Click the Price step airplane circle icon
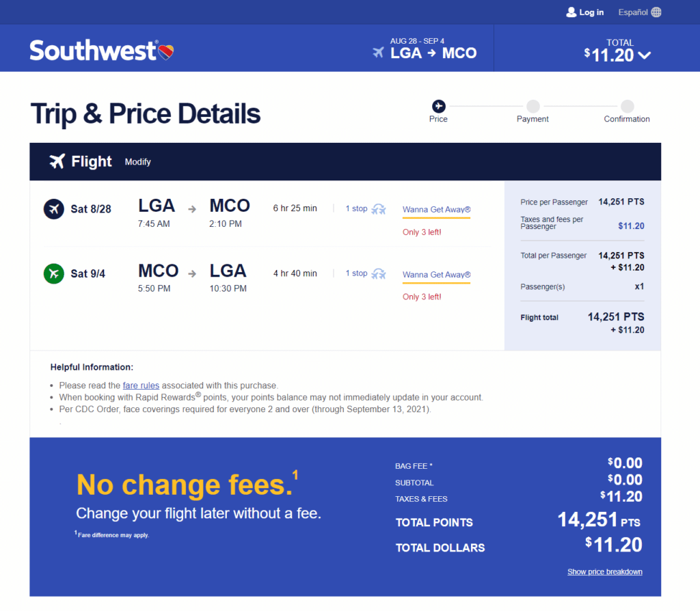Viewport: 700px width, 611px height. tap(438, 106)
